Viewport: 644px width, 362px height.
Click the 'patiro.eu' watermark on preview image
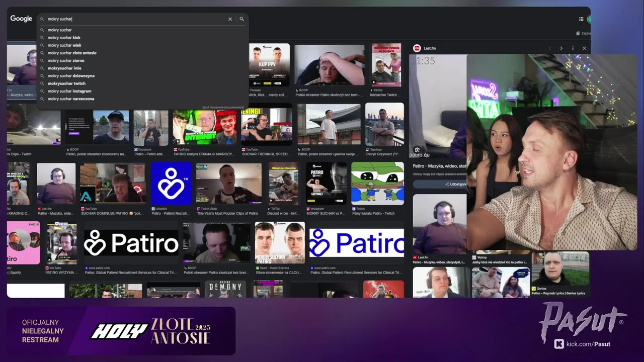(419, 155)
